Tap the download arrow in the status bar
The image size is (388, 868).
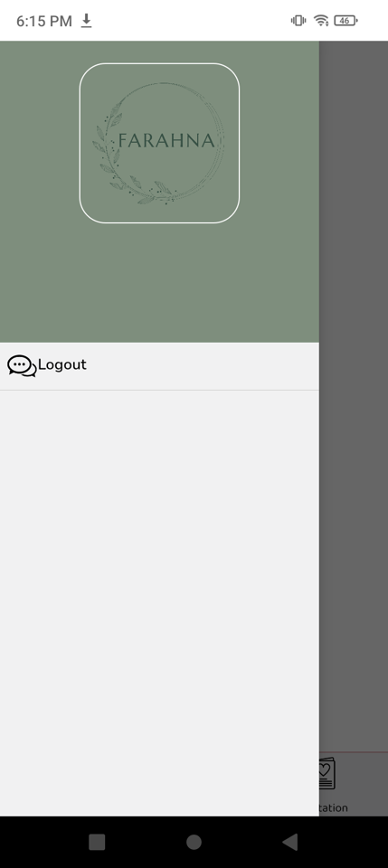86,21
